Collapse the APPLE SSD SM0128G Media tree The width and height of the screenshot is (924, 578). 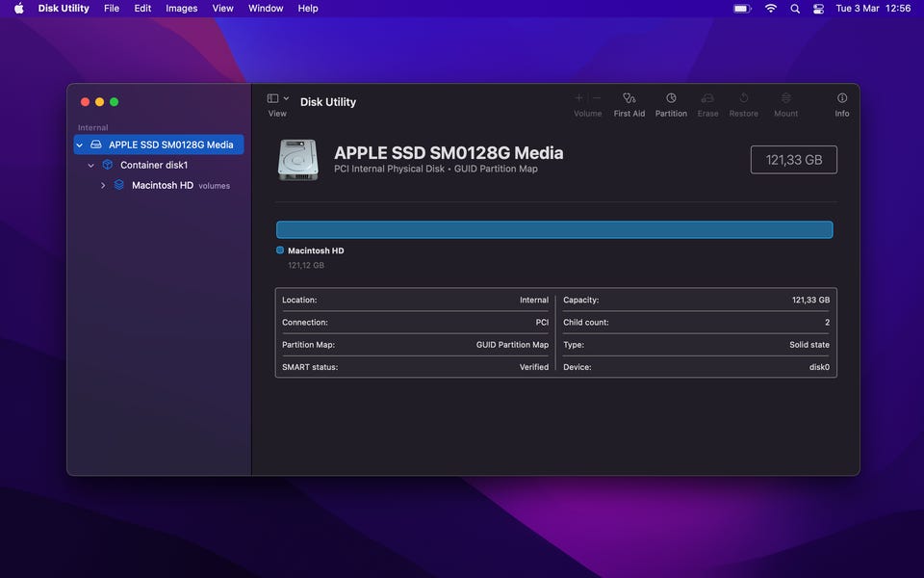pyautogui.click(x=80, y=145)
